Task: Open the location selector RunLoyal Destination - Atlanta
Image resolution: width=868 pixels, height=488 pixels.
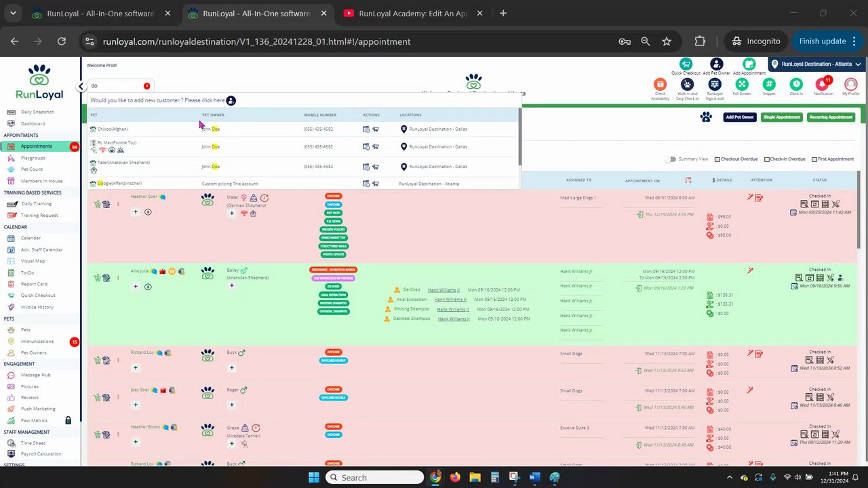Action: click(x=816, y=64)
